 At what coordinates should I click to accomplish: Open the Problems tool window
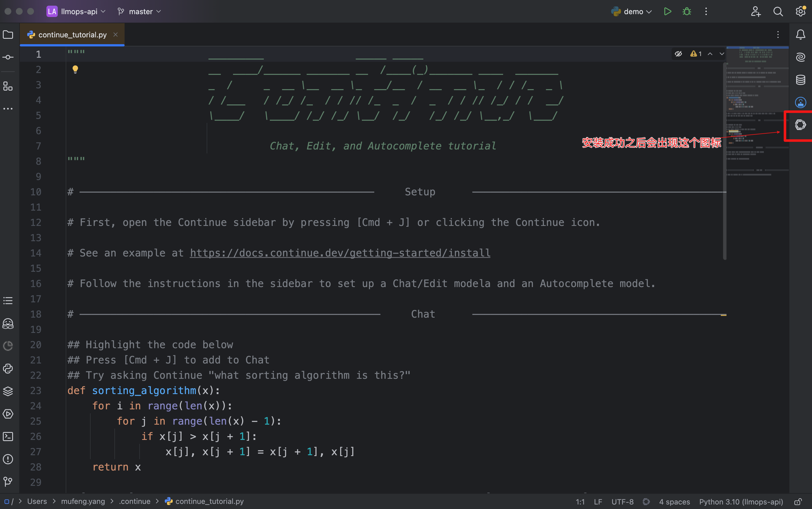pos(8,459)
